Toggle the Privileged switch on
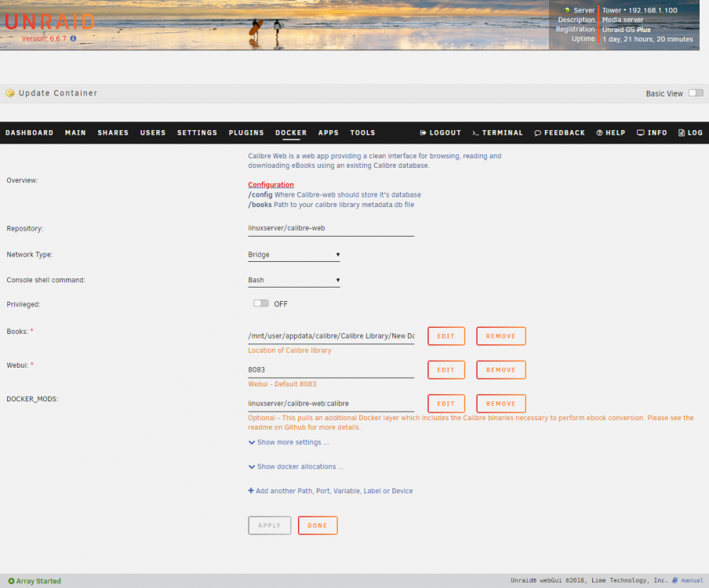 coord(261,303)
